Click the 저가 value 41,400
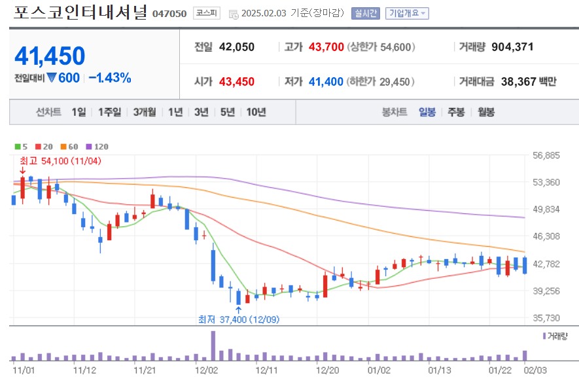 (x=326, y=82)
